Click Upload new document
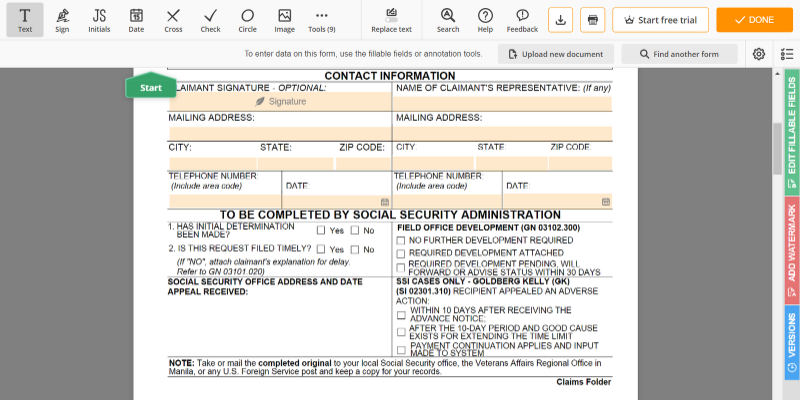Viewport: 800px width, 400px height. (x=556, y=54)
